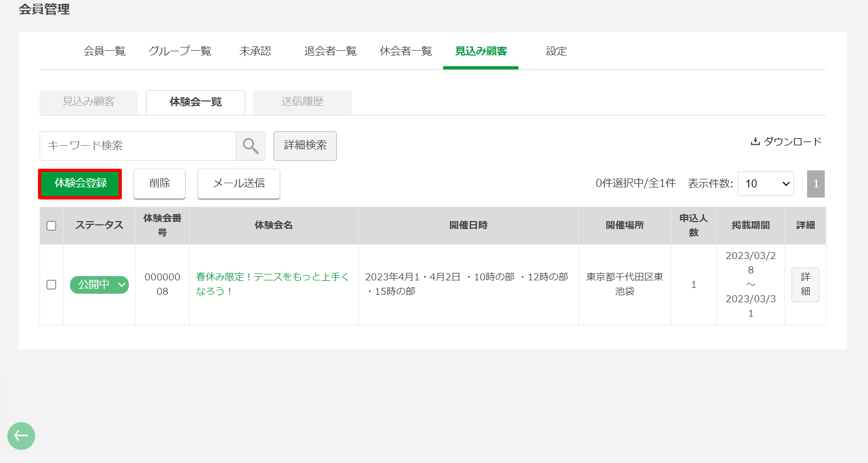Viewport: 868px width, 463px height.
Task: Click the 体験会名 column header
Action: [274, 225]
